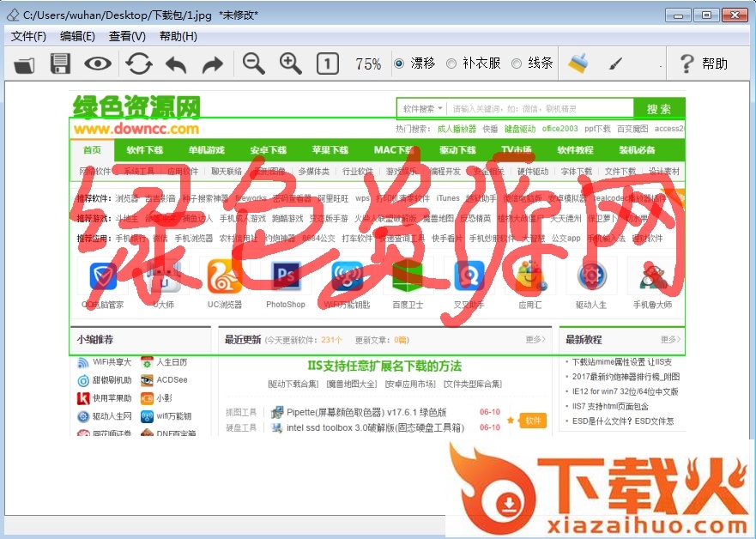Select the 漂移 radio option
The image size is (756, 539).
415,64
